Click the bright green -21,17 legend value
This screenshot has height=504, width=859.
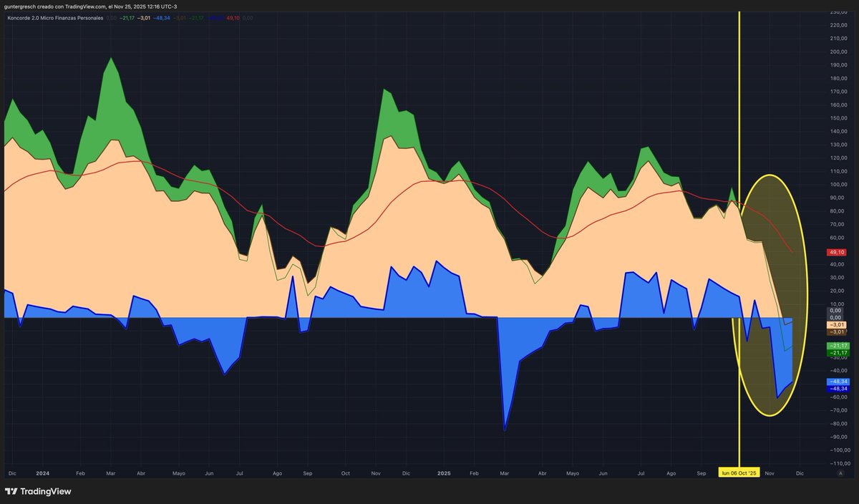point(127,18)
